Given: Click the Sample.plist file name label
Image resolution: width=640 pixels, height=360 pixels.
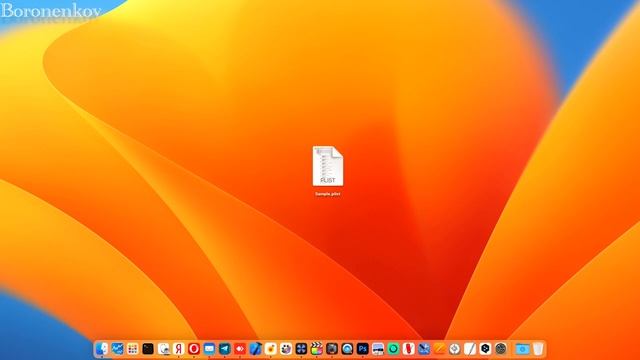Looking at the screenshot, I should tap(328, 194).
